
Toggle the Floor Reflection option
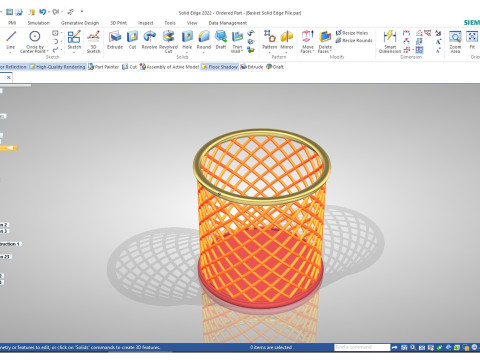13,67
